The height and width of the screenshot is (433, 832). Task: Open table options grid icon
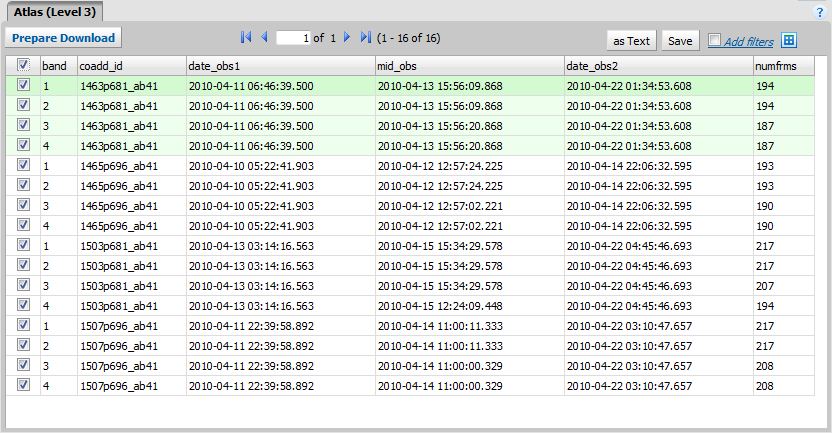[789, 40]
